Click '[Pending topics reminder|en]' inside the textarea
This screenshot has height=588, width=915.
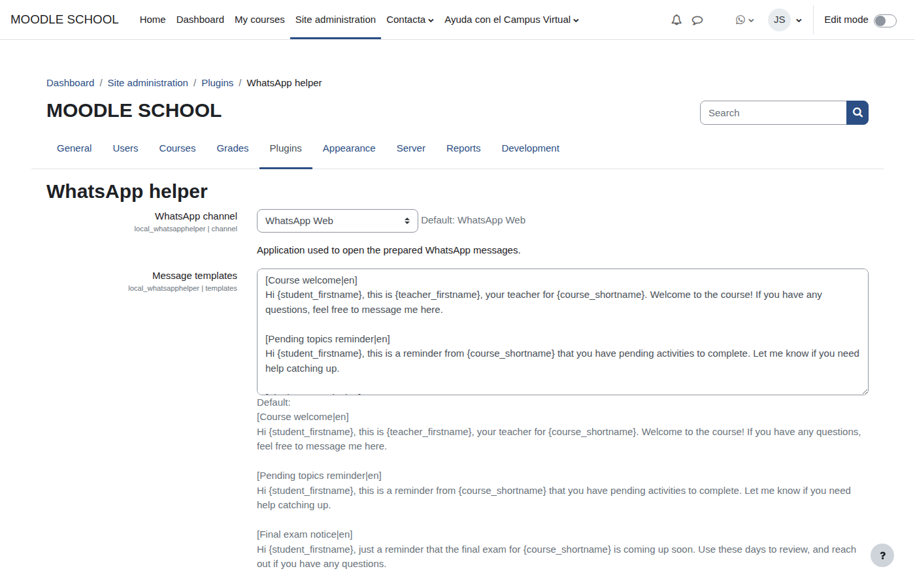click(327, 339)
